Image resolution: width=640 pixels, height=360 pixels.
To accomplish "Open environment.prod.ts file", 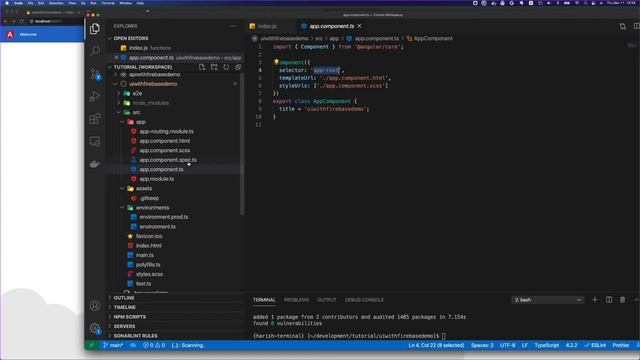I will coord(164,217).
